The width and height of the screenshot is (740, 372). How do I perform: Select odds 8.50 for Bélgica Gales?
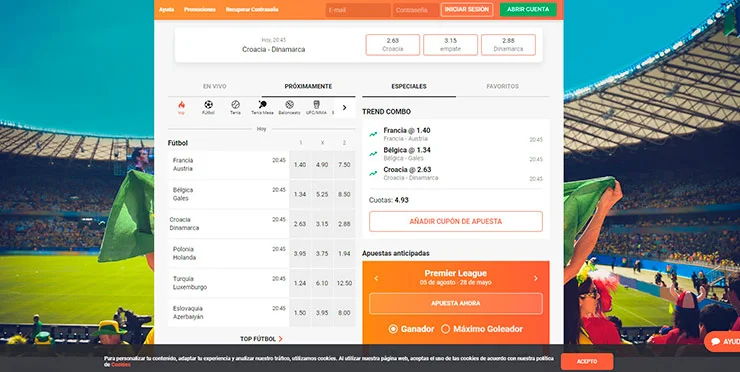point(344,194)
